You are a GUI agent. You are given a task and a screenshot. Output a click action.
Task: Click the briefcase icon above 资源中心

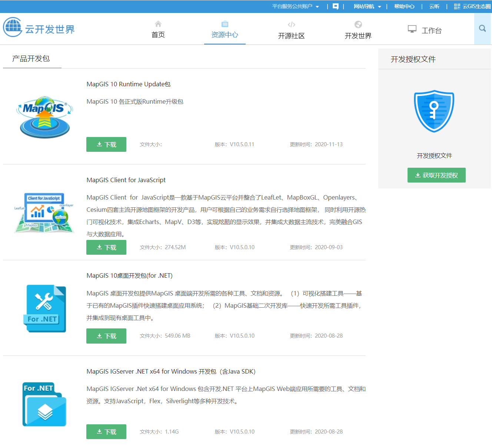[225, 24]
